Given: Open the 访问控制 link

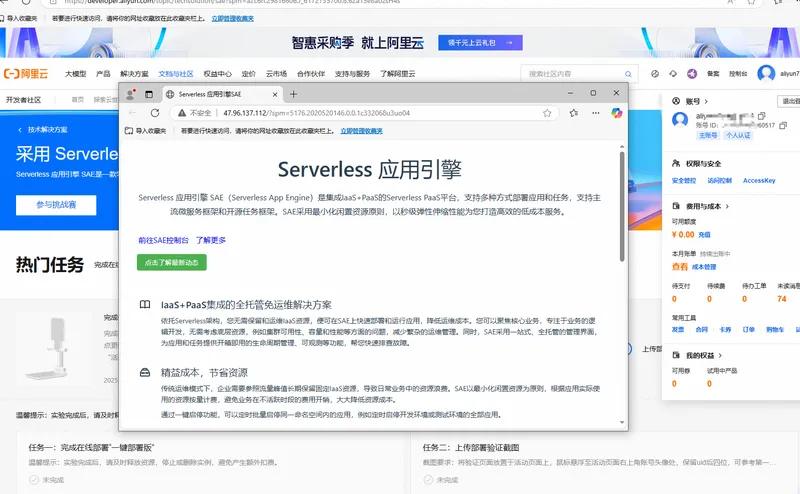Looking at the screenshot, I should tap(719, 181).
